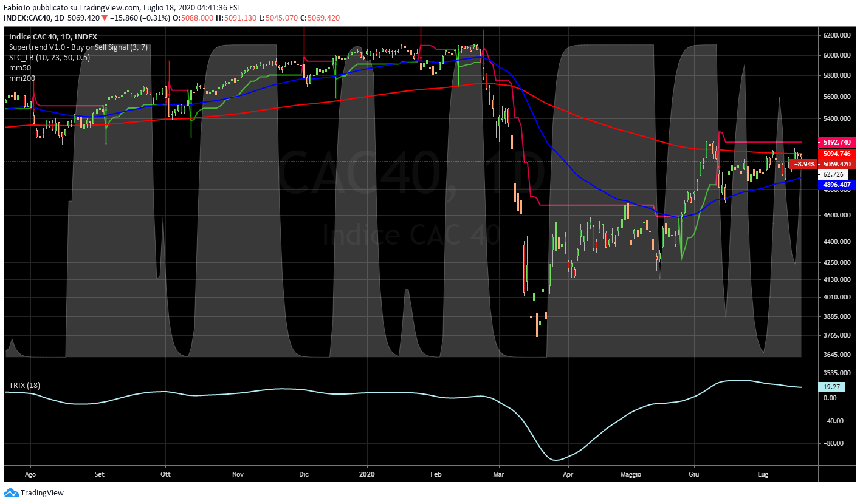Click the 'Giu' month on time axis
Image resolution: width=860 pixels, height=504 pixels.
(693, 473)
